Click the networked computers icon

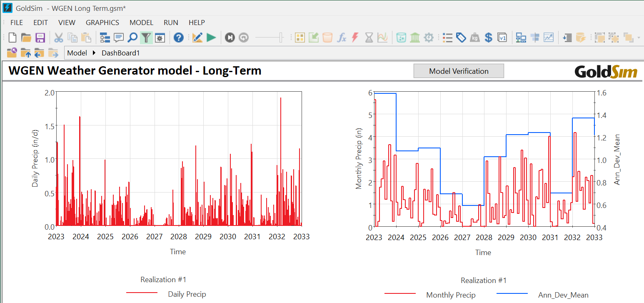(521, 38)
